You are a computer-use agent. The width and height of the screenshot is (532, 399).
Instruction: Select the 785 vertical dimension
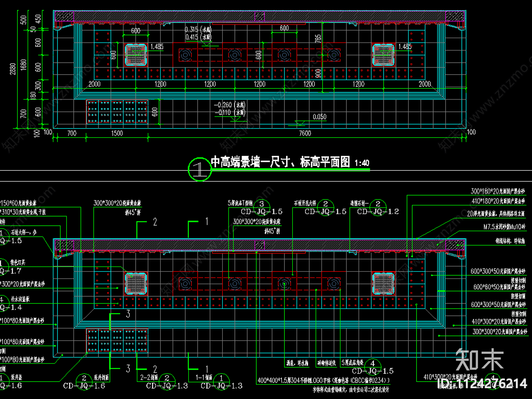tap(318, 39)
